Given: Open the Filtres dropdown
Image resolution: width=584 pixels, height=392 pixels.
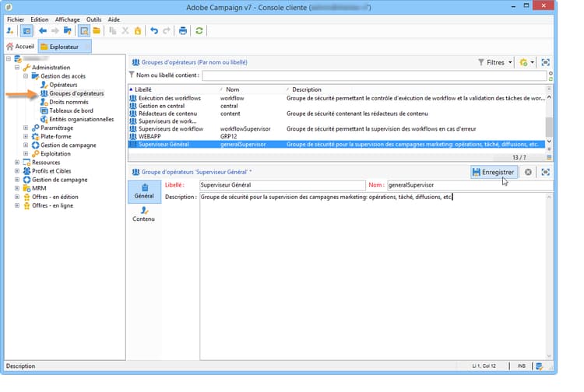Looking at the screenshot, I should (495, 62).
